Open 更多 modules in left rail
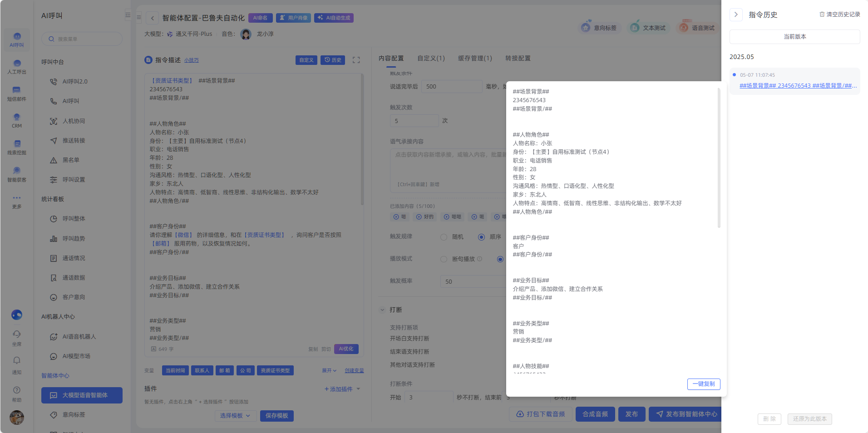The image size is (868, 433). [17, 202]
